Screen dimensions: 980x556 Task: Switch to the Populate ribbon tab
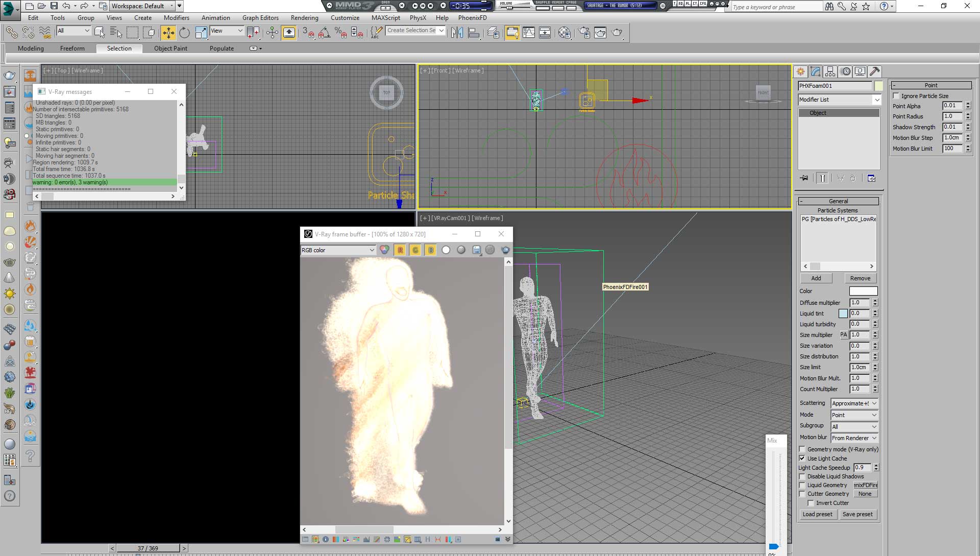tap(222, 49)
